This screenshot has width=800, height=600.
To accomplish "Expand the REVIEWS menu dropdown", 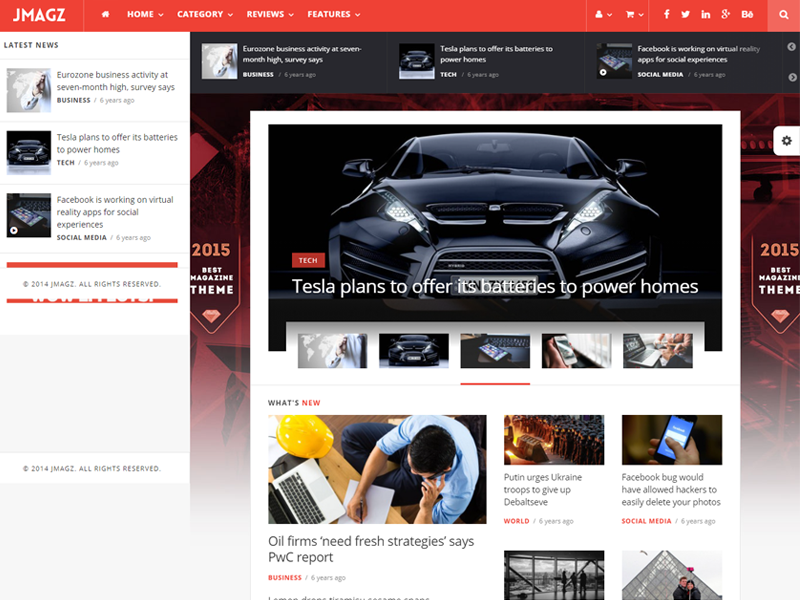I will (270, 14).
